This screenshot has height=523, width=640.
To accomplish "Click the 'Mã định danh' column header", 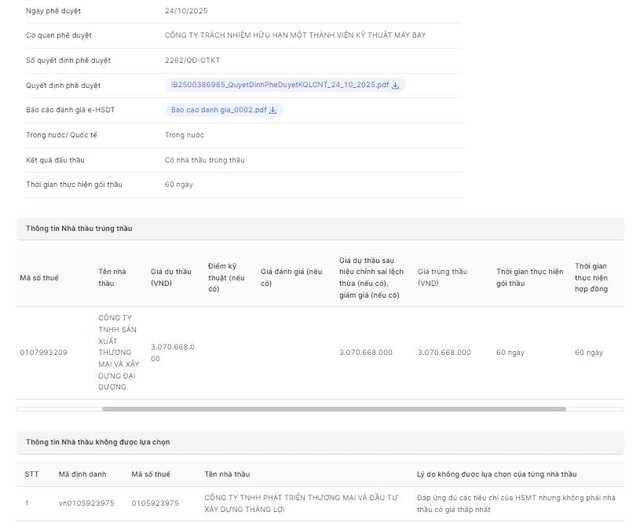I will pos(80,474).
